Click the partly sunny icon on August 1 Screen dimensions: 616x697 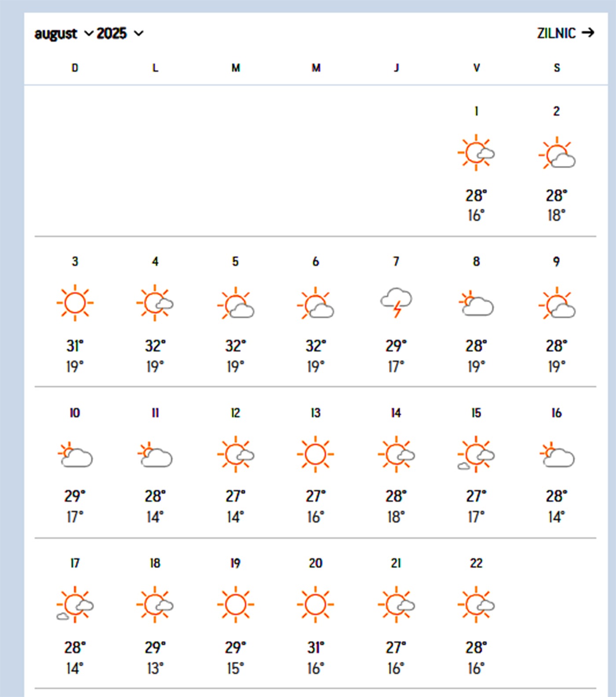(x=476, y=153)
